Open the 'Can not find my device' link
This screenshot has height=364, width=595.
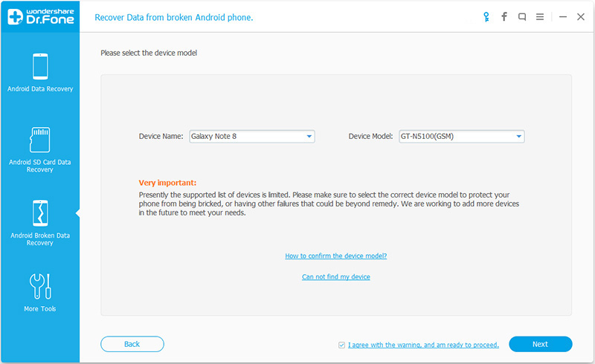pyautogui.click(x=336, y=277)
